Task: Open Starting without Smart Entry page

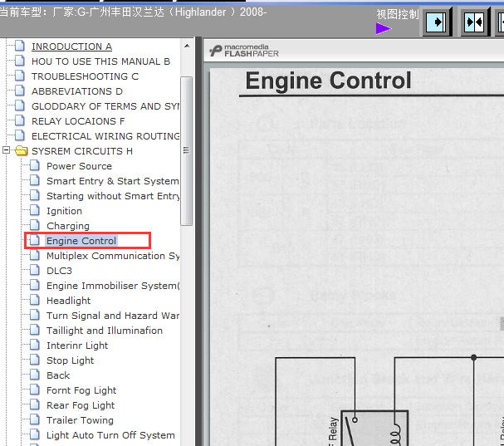Action: [113, 196]
